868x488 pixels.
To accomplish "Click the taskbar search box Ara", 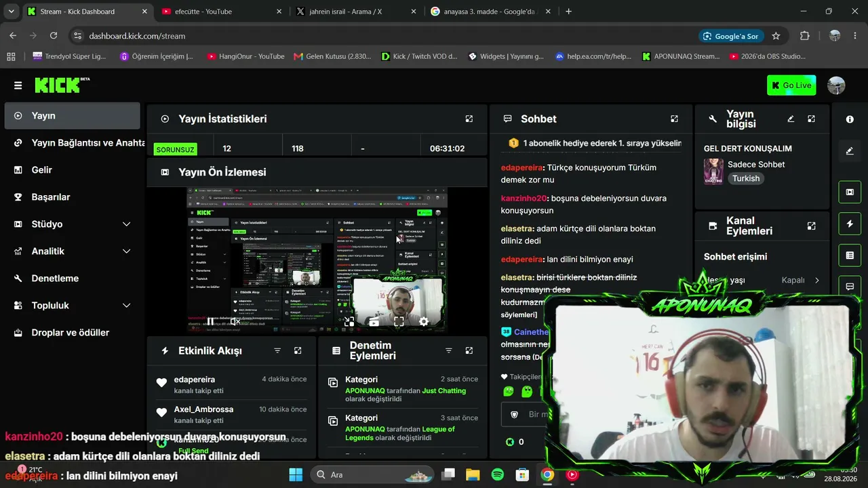I will point(372,474).
